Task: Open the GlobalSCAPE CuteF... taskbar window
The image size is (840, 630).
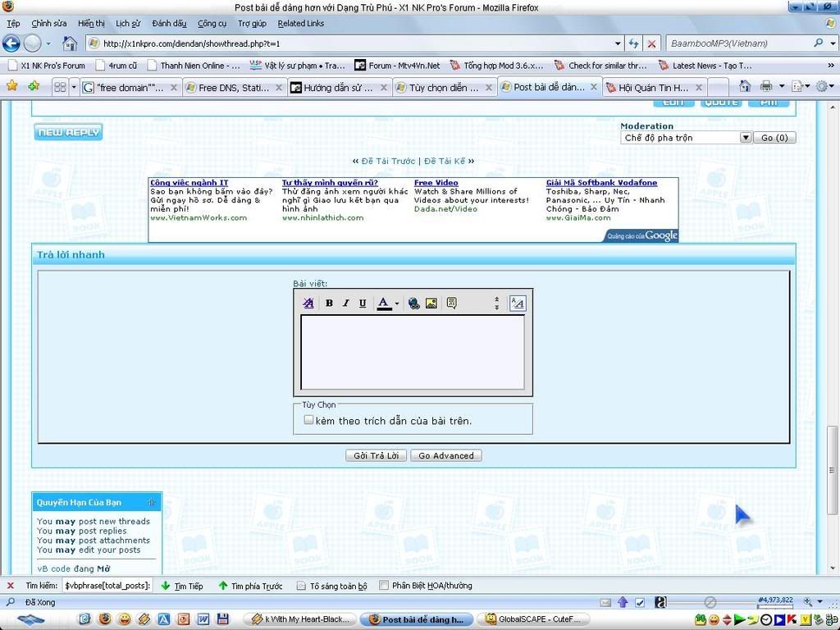Action: (x=533, y=619)
